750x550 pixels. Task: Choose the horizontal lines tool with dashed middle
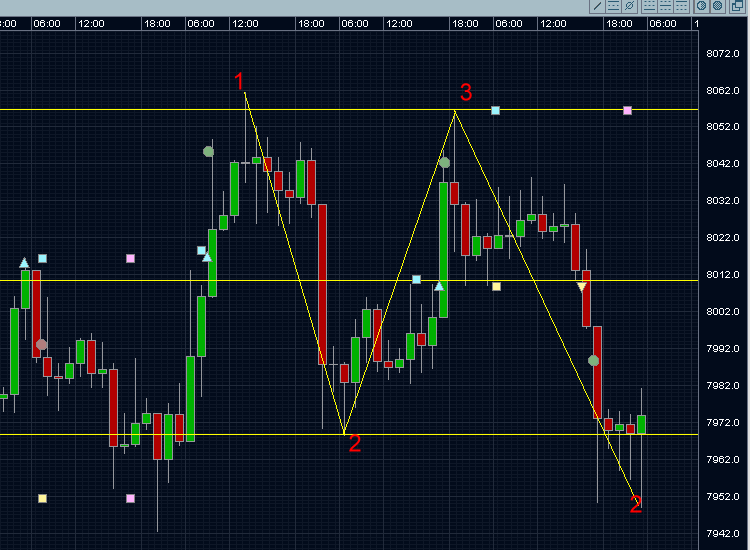click(613, 6)
